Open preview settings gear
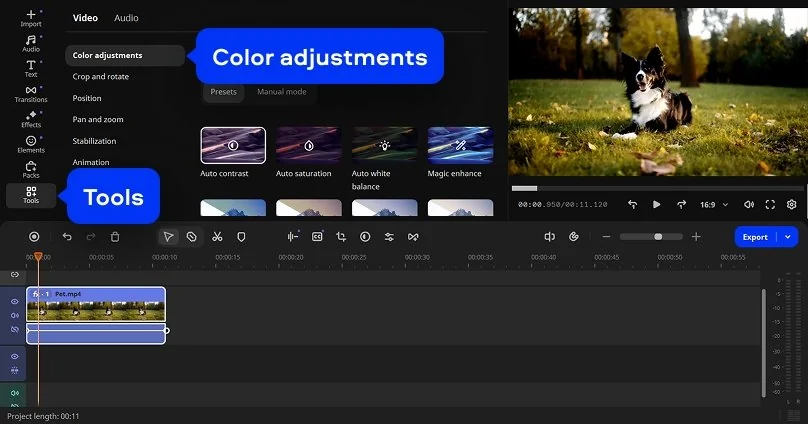808x424 pixels. (792, 205)
